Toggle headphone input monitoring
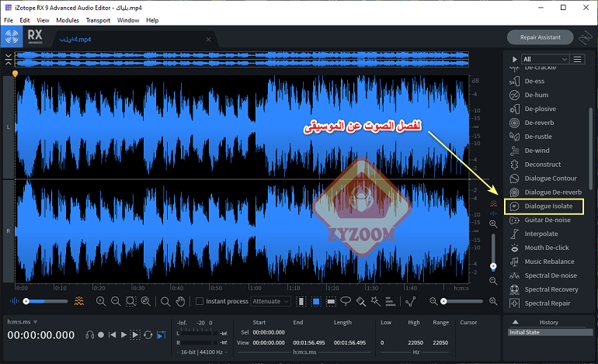 click(89, 335)
